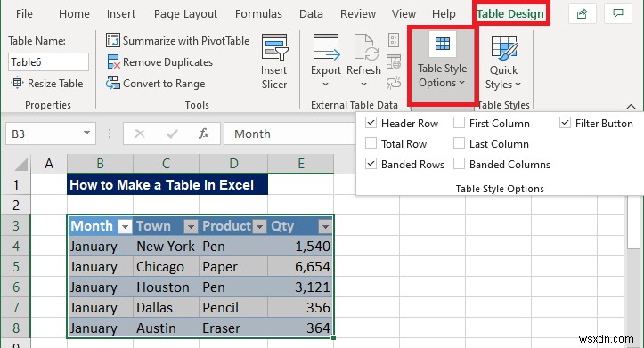Select column E header
The image size is (644, 348).
(x=301, y=164)
